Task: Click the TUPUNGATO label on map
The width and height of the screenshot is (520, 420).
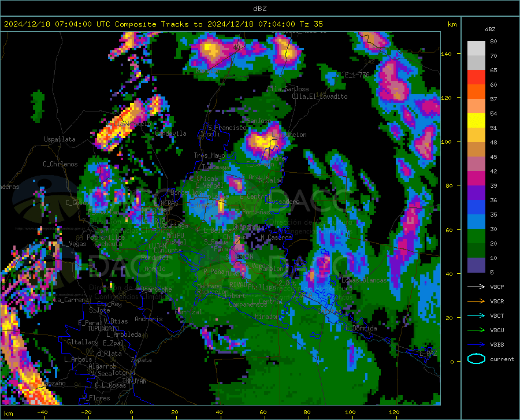Action: tap(103, 329)
